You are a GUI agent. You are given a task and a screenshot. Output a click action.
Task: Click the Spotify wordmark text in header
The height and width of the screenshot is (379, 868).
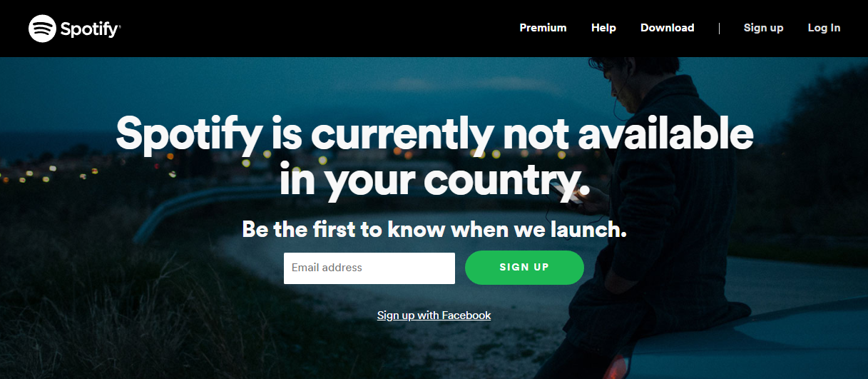point(90,29)
